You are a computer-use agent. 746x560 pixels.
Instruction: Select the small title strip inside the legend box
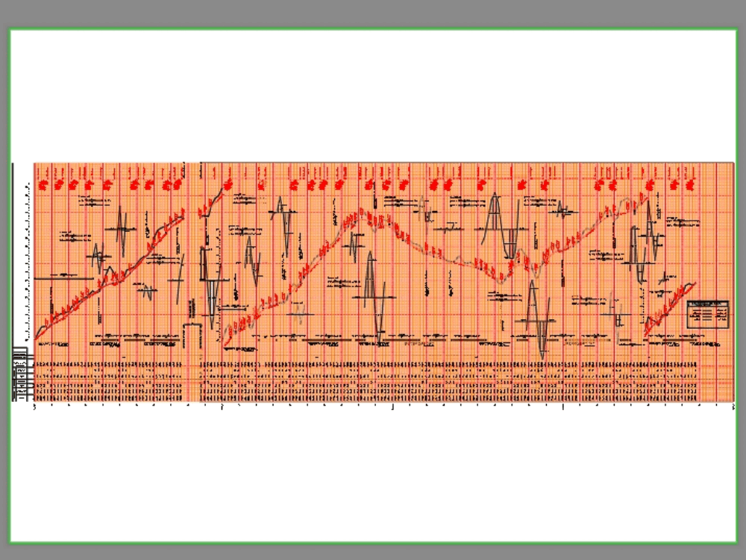[x=707, y=303]
